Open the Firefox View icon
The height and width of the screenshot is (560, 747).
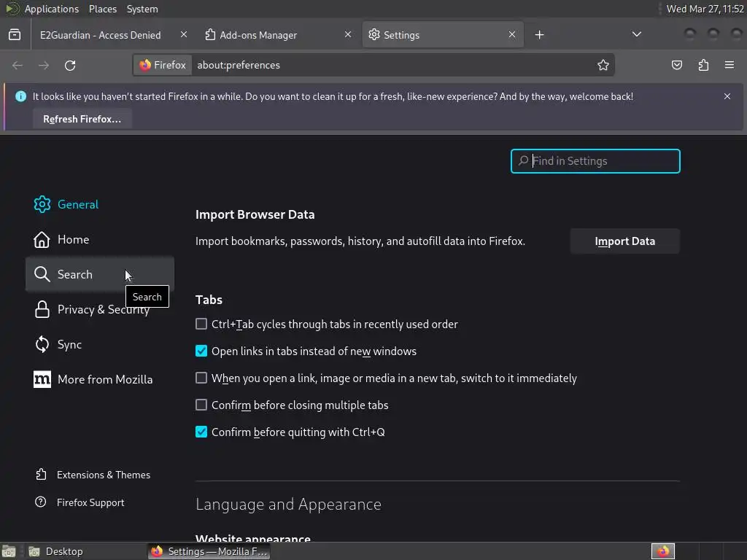coord(15,35)
